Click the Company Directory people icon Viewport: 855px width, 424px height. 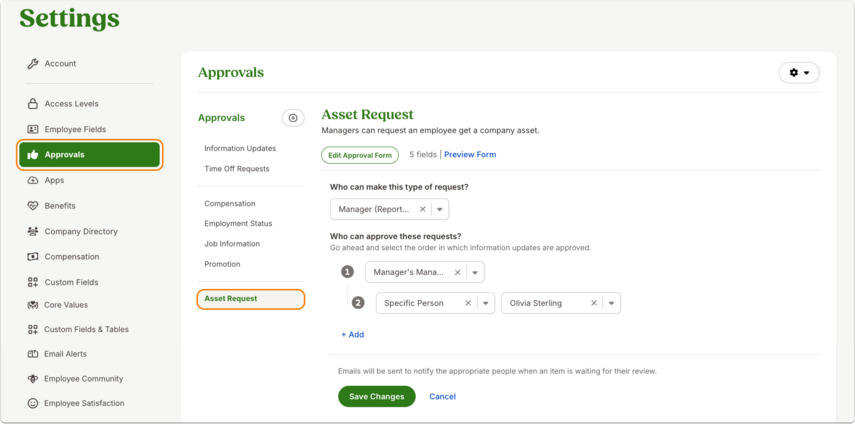(x=32, y=232)
